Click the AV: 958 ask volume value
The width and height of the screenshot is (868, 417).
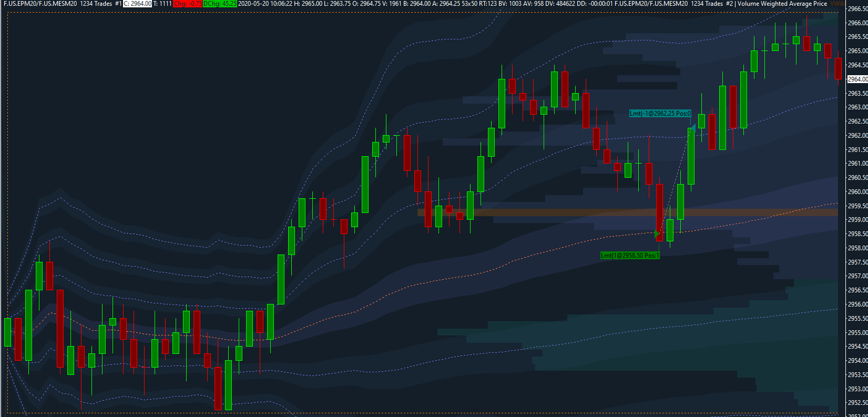(533, 4)
